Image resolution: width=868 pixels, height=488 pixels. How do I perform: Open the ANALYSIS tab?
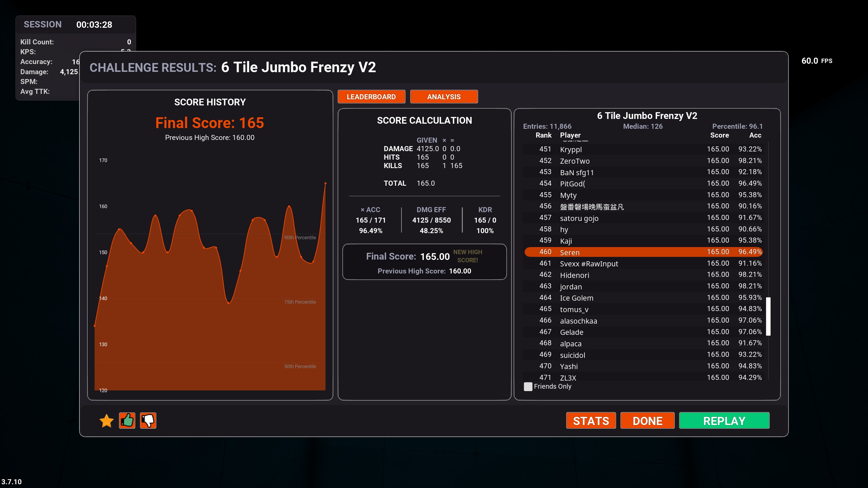tap(443, 97)
